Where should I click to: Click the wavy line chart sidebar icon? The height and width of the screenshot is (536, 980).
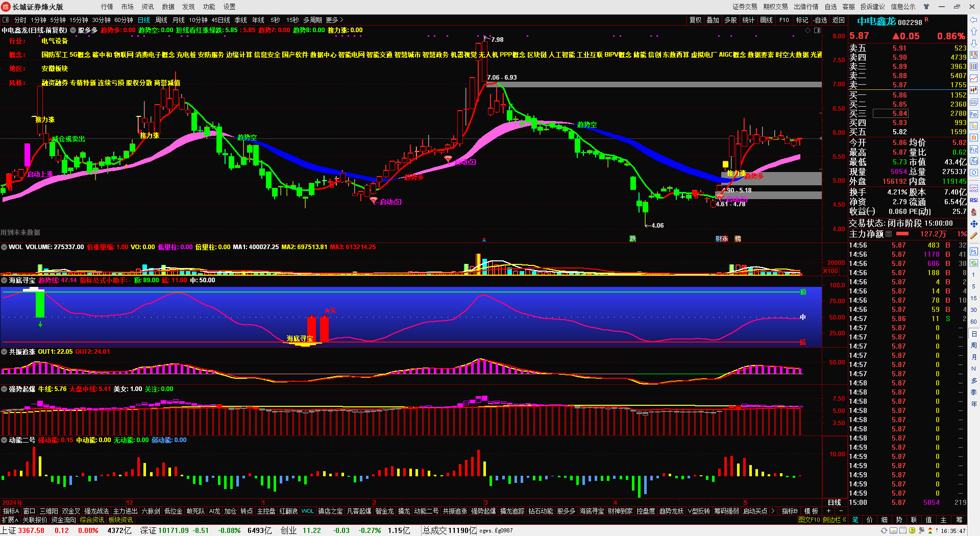tap(974, 188)
